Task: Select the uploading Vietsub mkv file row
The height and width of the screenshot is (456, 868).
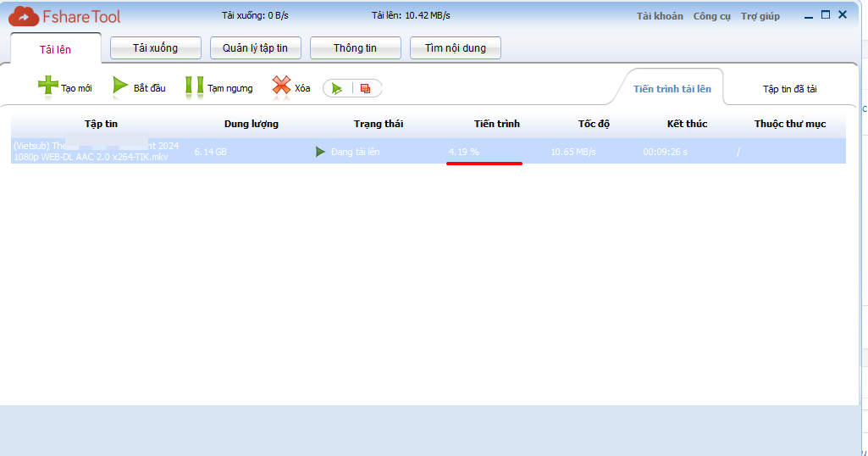Action: (96, 152)
